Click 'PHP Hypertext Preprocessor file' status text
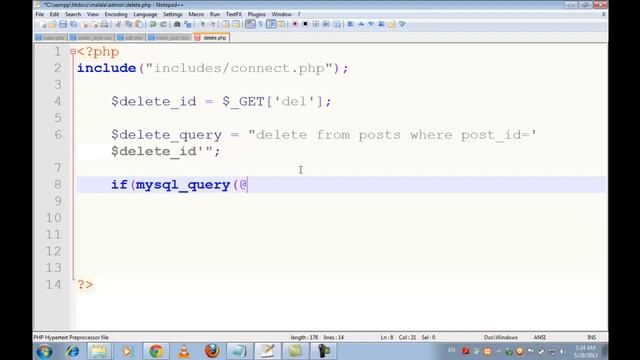Screen dimensions: 640x360 71,338
